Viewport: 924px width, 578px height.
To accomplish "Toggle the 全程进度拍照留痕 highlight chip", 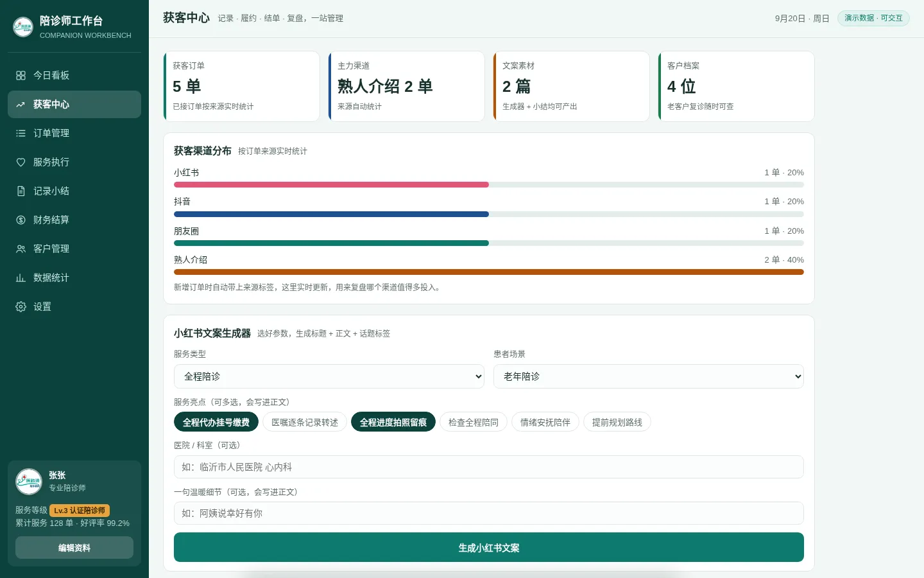I will click(393, 422).
